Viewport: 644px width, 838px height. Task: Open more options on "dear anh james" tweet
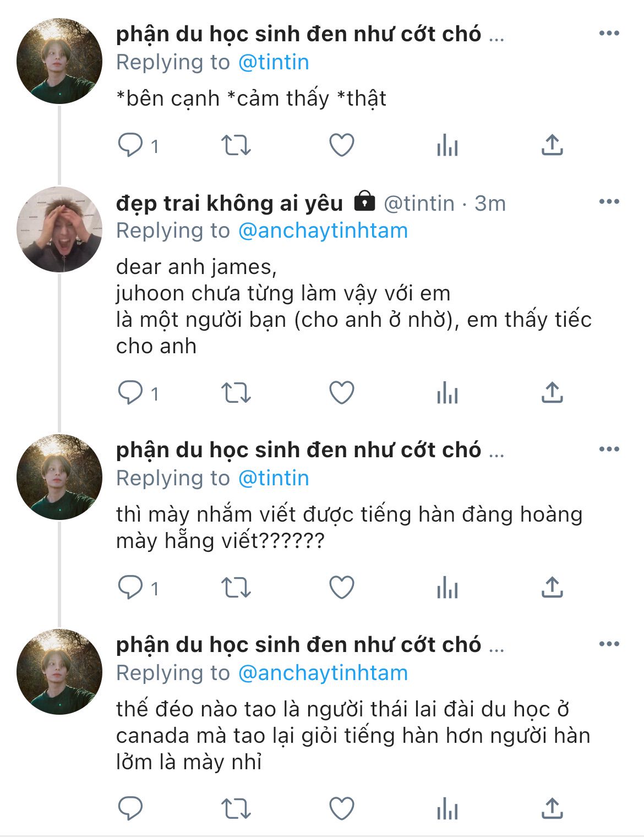coord(609,202)
